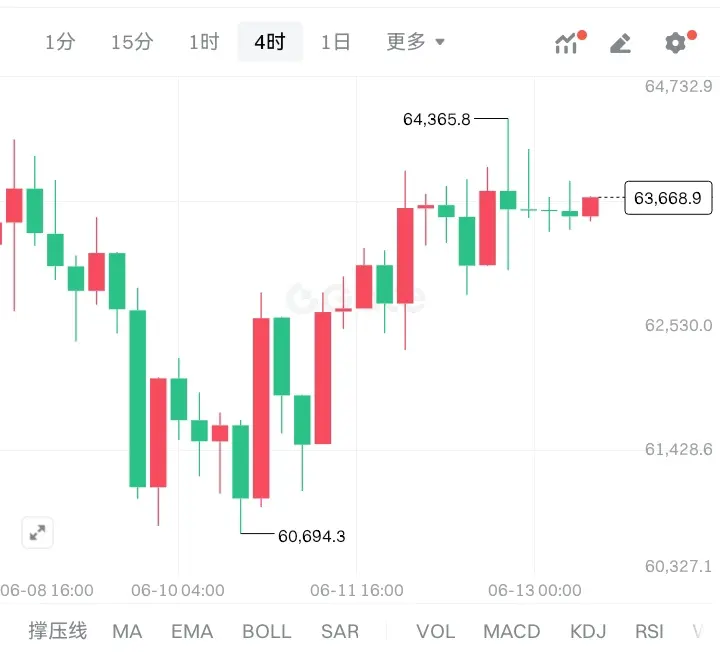Show the VOL sub-chart
This screenshot has width=720, height=652.
click(x=436, y=631)
